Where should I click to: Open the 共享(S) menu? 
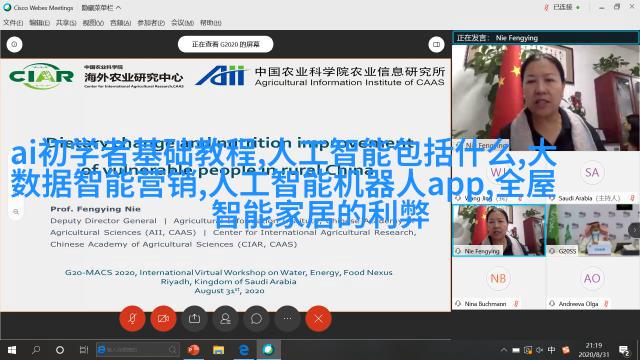tap(66, 23)
